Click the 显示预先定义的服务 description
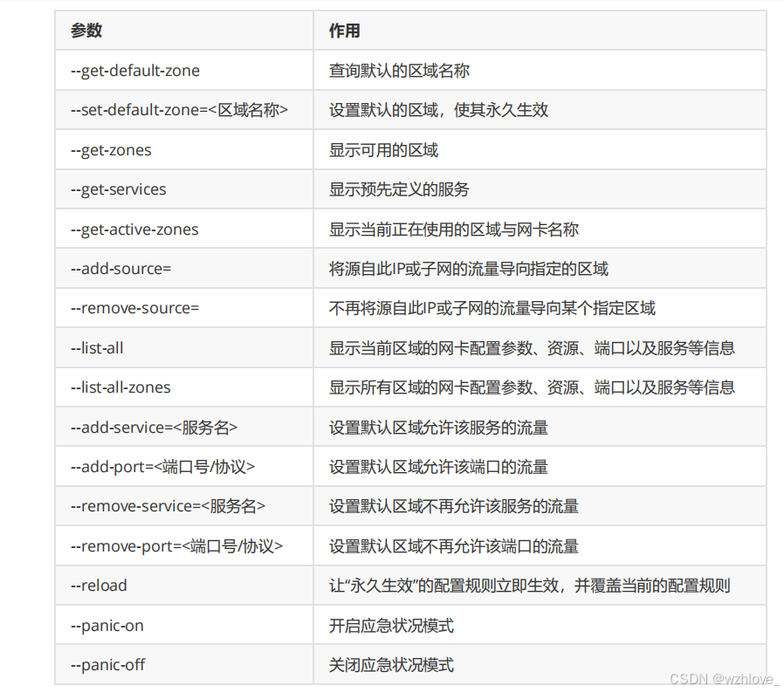The image size is (784, 692). (x=399, y=189)
